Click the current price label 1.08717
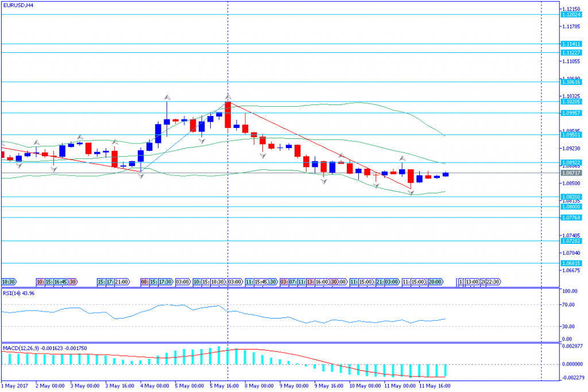The image size is (588, 392). (x=571, y=172)
